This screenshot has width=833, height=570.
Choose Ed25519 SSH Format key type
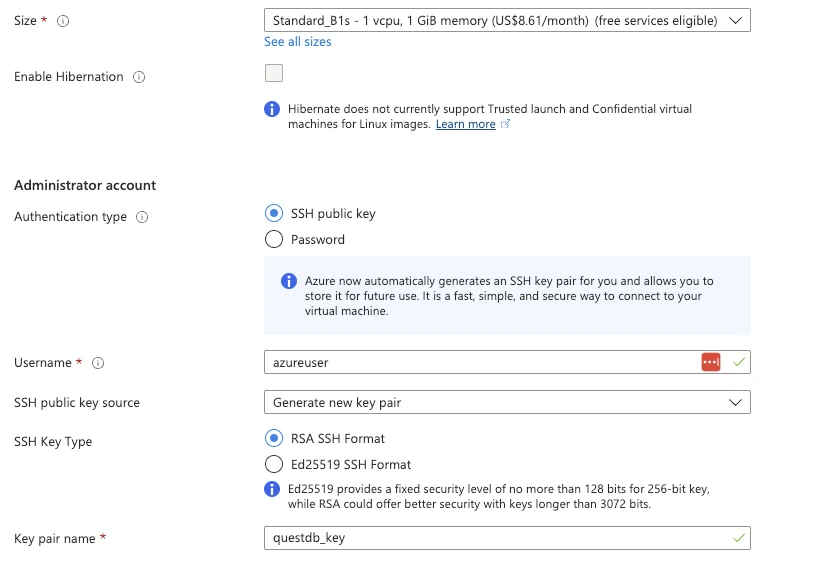(274, 464)
